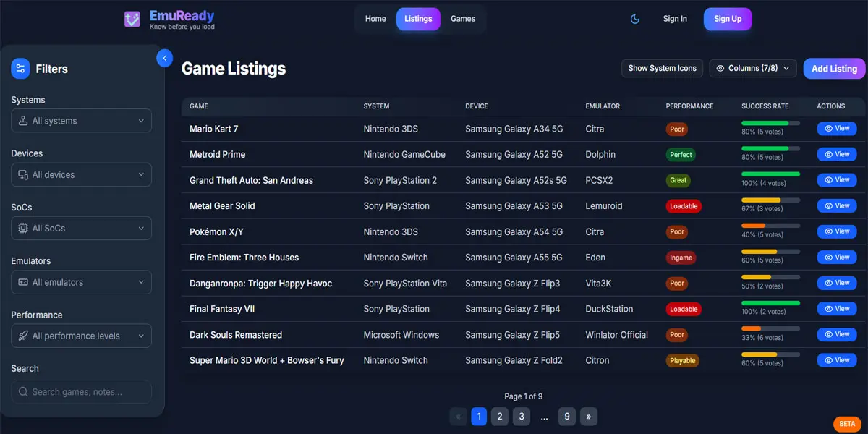
Task: Toggle dark mode moon icon
Action: click(635, 19)
